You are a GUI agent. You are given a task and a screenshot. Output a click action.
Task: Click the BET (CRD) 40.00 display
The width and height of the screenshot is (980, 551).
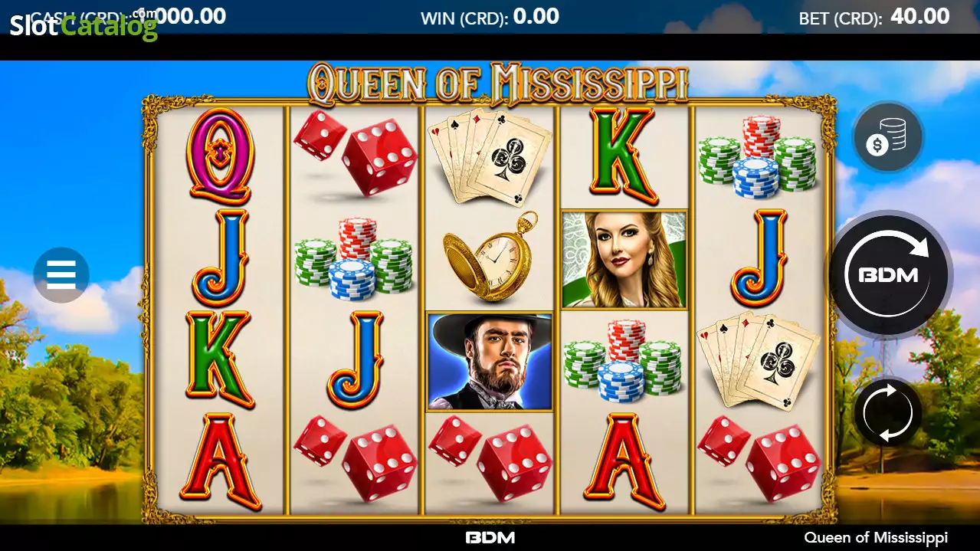coord(874,17)
